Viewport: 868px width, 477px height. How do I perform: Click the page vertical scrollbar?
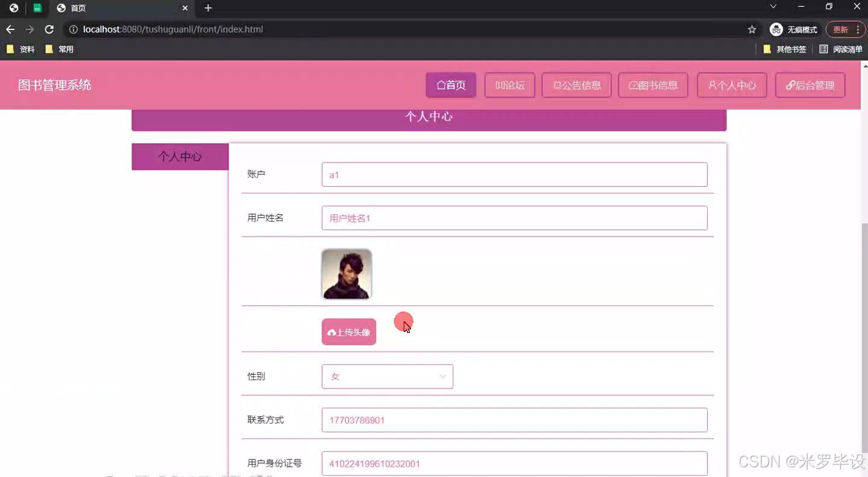point(864,337)
